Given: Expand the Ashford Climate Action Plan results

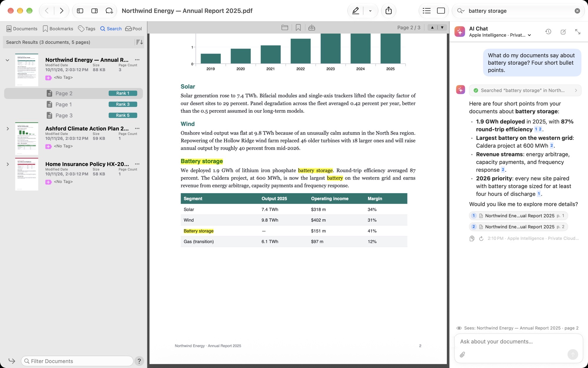Looking at the screenshot, I should [x=8, y=129].
